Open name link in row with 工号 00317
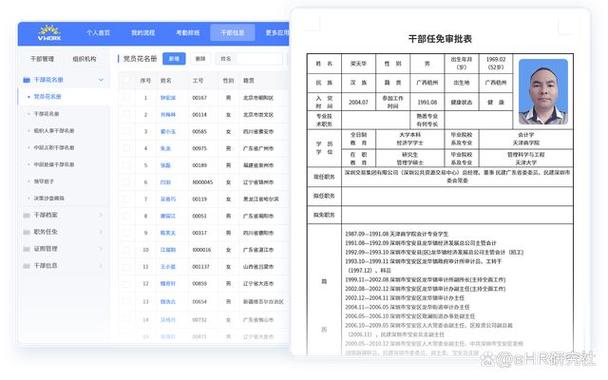 coord(168,233)
